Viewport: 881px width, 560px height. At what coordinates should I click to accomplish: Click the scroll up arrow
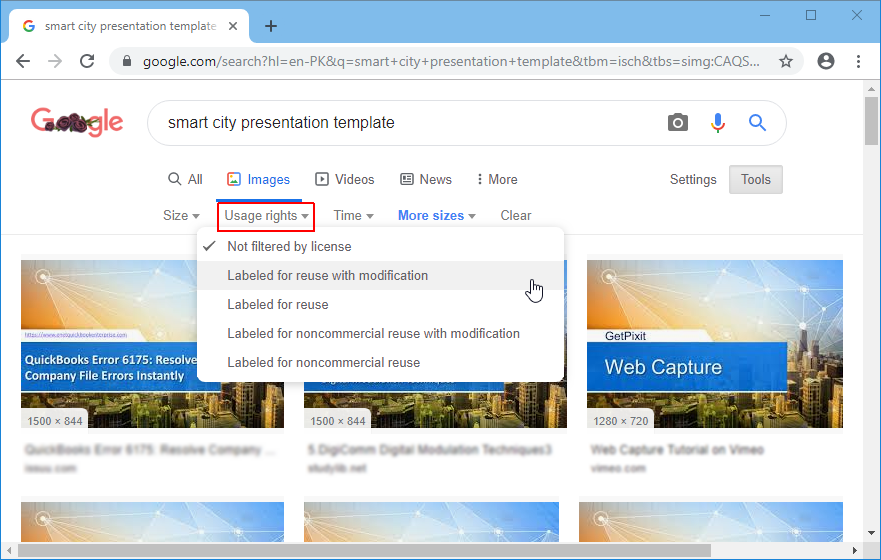tap(871, 89)
